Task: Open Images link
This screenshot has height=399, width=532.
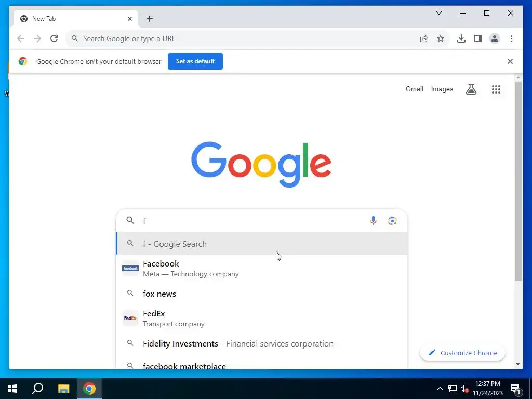Action: 442,89
